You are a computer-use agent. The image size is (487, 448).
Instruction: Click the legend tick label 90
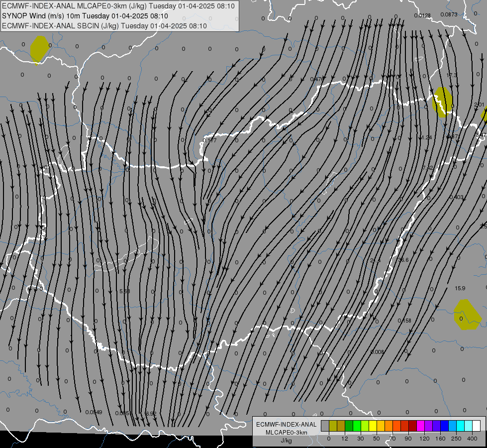(x=408, y=439)
